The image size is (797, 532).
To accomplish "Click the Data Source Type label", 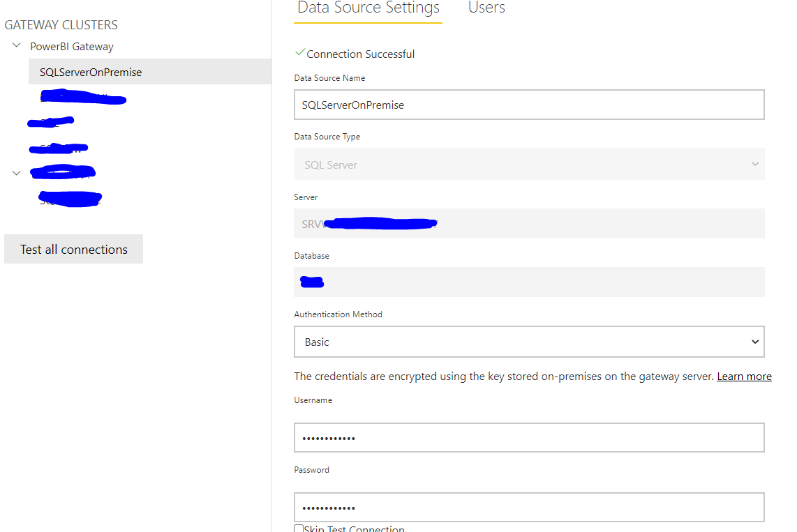I will pyautogui.click(x=327, y=137).
